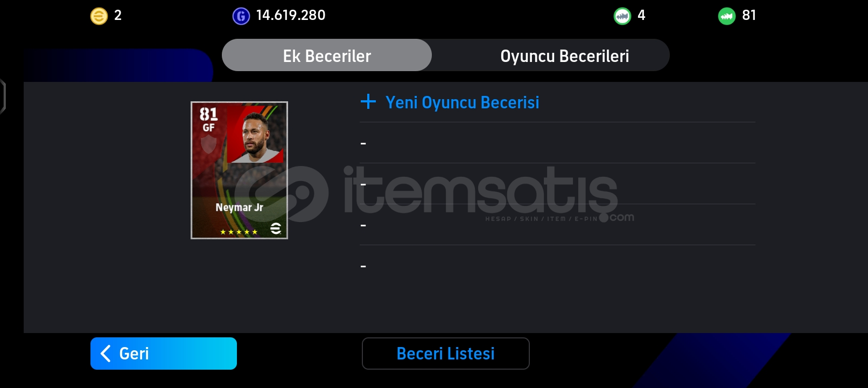Image resolution: width=868 pixels, height=388 pixels.
Task: Open the Neymar Jr player card
Action: point(239,170)
